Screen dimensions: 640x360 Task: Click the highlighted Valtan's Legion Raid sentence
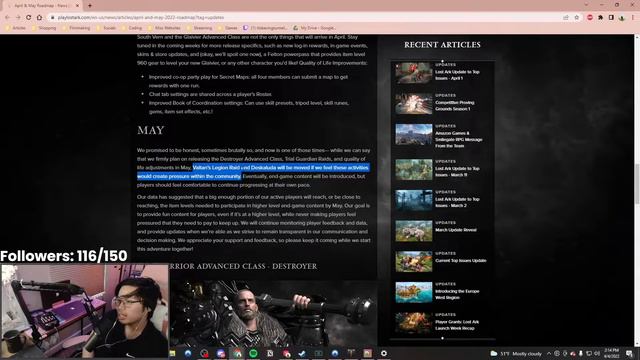253,172
